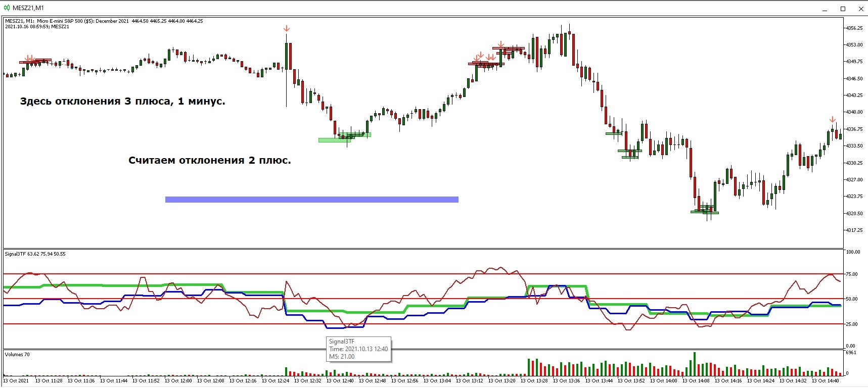Click the 4356.25 price scale label

coord(854,28)
